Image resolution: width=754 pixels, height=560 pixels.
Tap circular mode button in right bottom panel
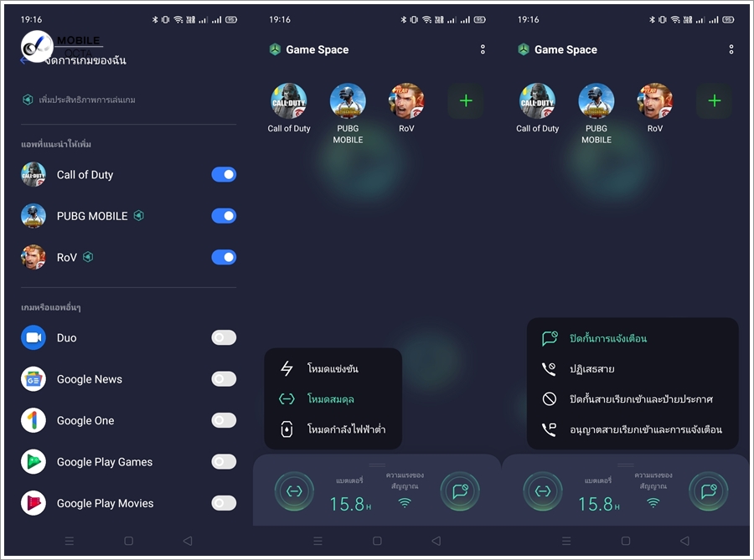pos(543,491)
